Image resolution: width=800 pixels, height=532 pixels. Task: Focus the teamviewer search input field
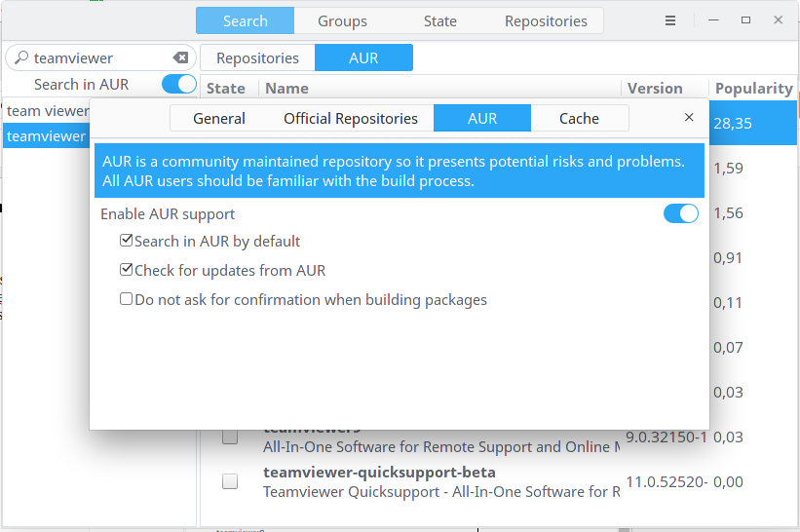click(100, 57)
